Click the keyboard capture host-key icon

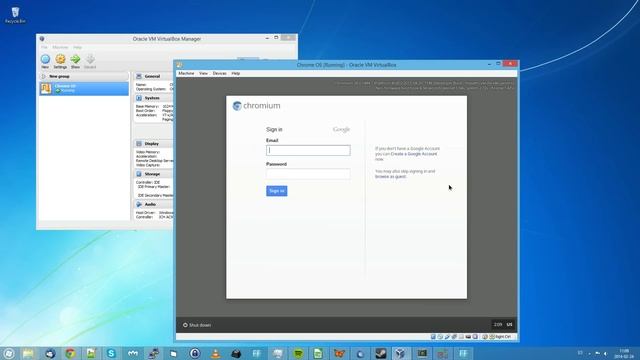pos(492,337)
